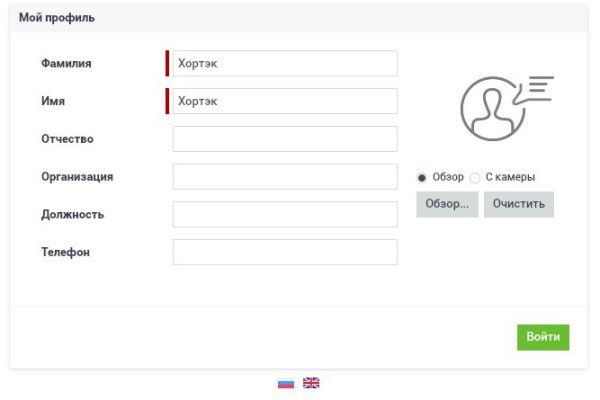Click into the empty Отчество field
600x400 pixels.
click(285, 139)
